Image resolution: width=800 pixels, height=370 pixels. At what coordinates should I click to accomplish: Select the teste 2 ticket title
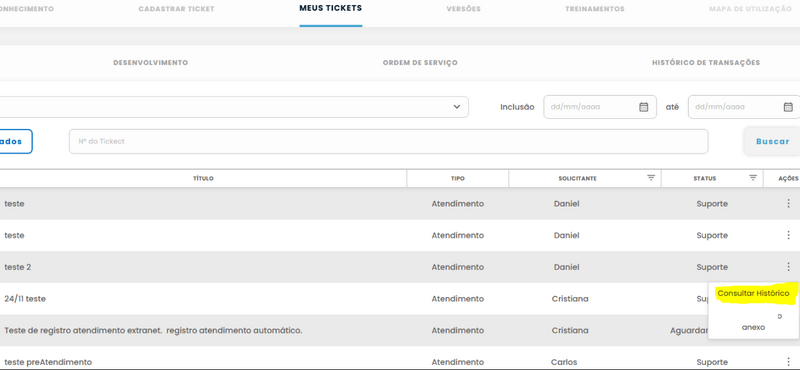point(18,267)
